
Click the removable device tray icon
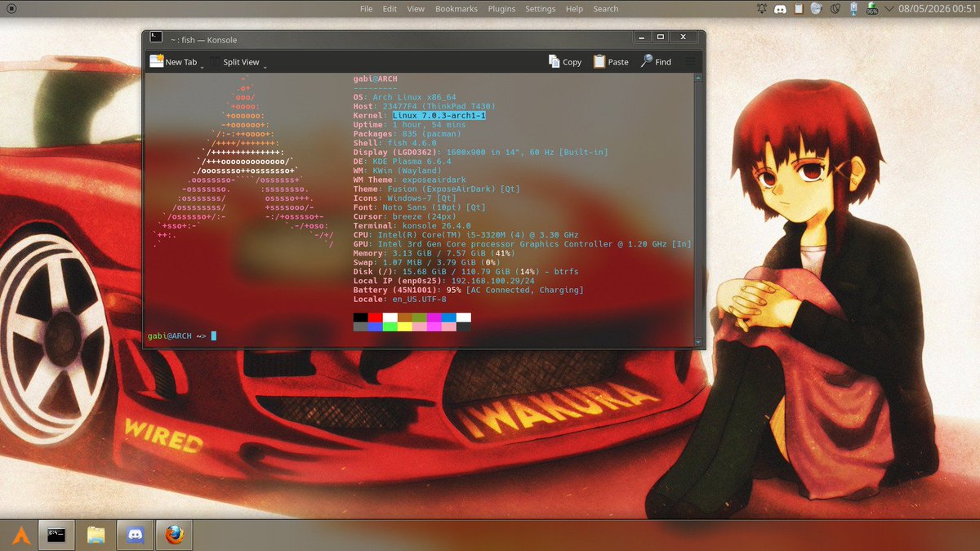pyautogui.click(x=853, y=9)
